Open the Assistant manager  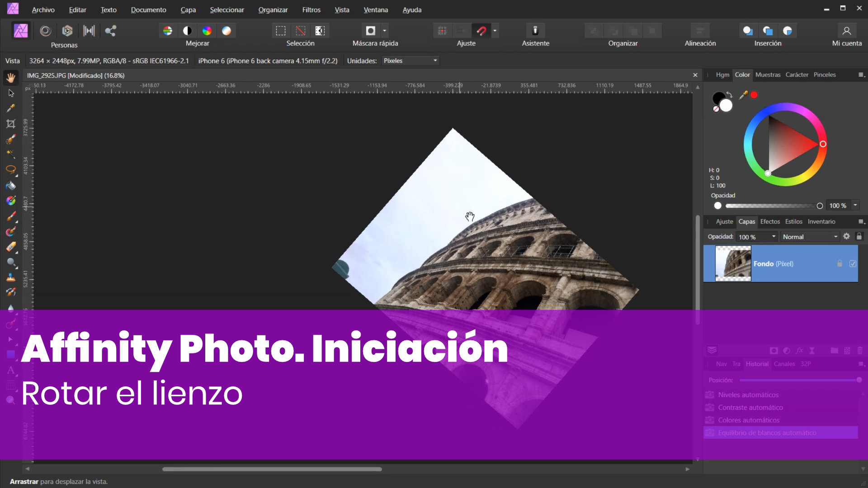pos(535,31)
